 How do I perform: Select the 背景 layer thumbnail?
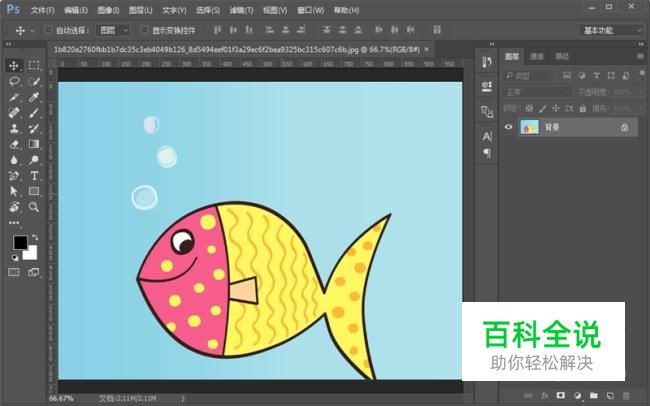(529, 127)
